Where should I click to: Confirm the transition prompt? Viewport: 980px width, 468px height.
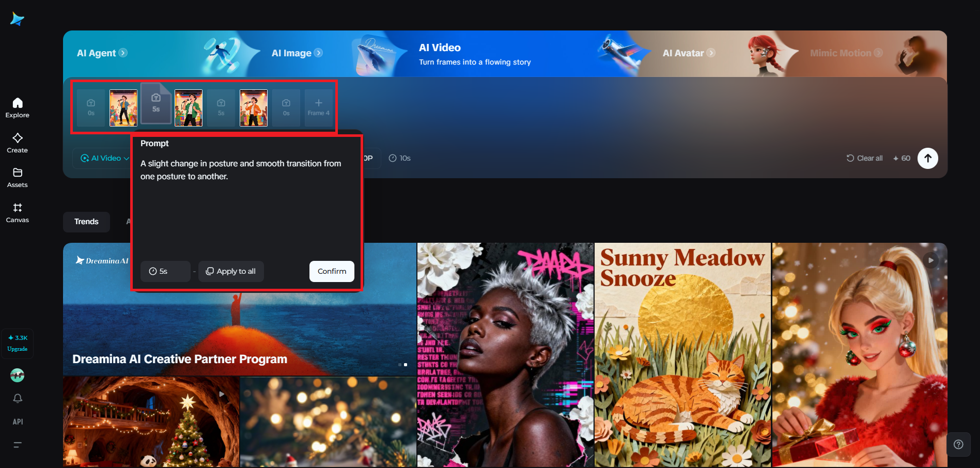pyautogui.click(x=332, y=271)
